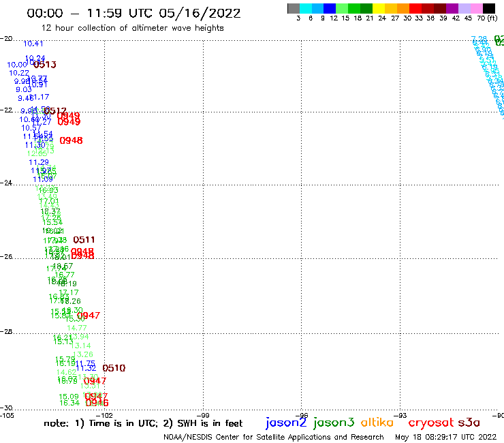The image size is (504, 443).
Task: Click the wave height value '14.77'
Action: [x=77, y=328]
